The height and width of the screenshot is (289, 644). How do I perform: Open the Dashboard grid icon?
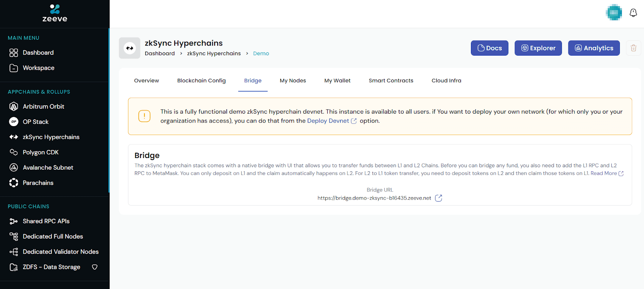coord(14,53)
